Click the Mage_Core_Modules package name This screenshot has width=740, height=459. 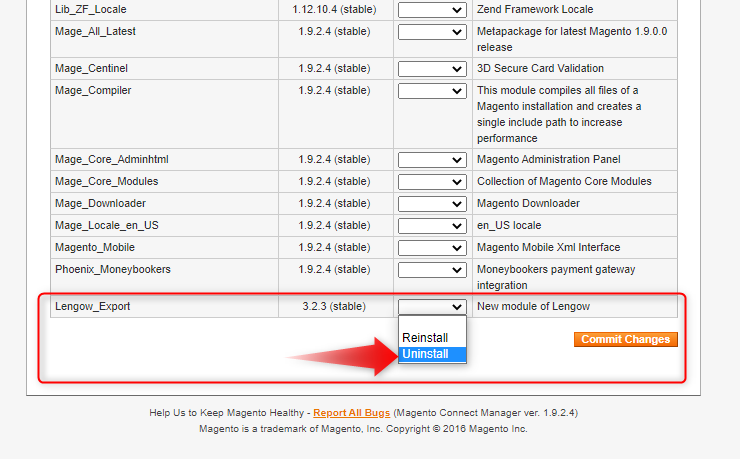point(107,182)
